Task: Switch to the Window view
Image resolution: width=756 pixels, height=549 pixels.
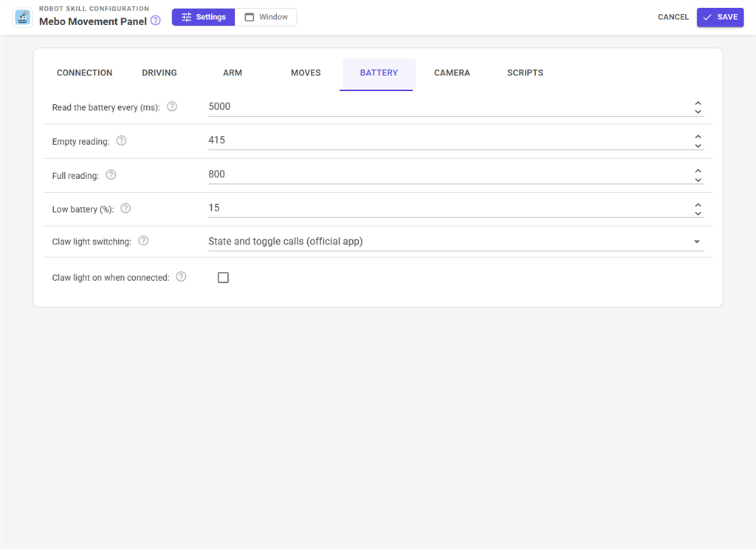Action: (x=266, y=17)
